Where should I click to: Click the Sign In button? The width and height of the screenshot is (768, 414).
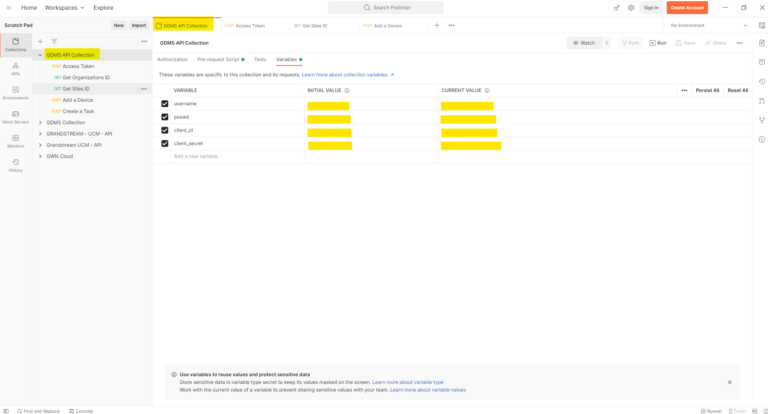click(651, 8)
